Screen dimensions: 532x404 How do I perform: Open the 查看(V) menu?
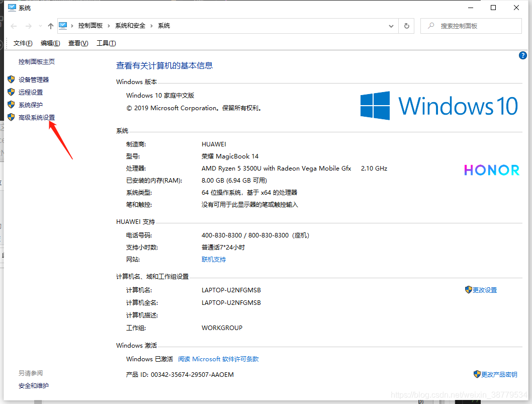[78, 43]
